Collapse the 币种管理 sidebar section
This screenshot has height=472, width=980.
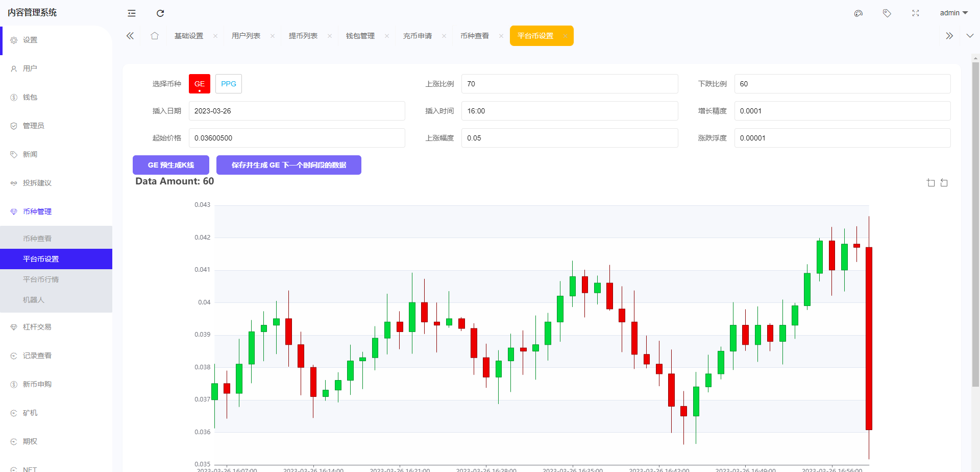click(37, 211)
